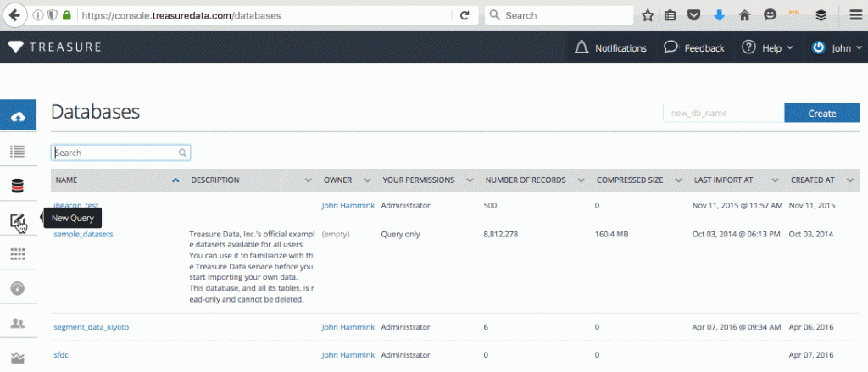
Task: Reload the page with the refresh icon
Action: coord(465,15)
